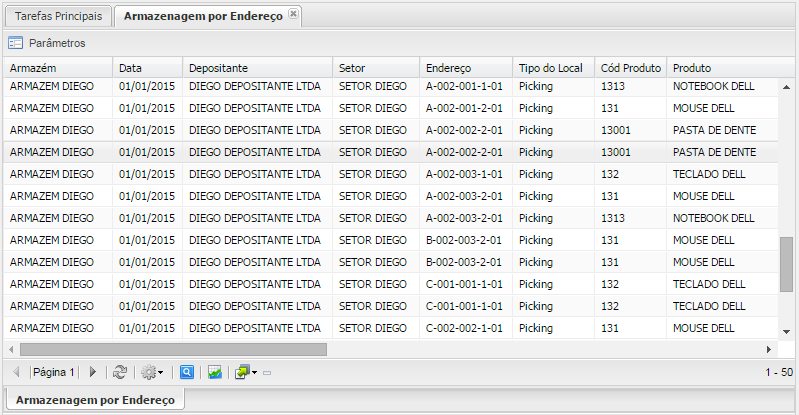
Task: Sort by Setor column header
Action: (x=376, y=68)
